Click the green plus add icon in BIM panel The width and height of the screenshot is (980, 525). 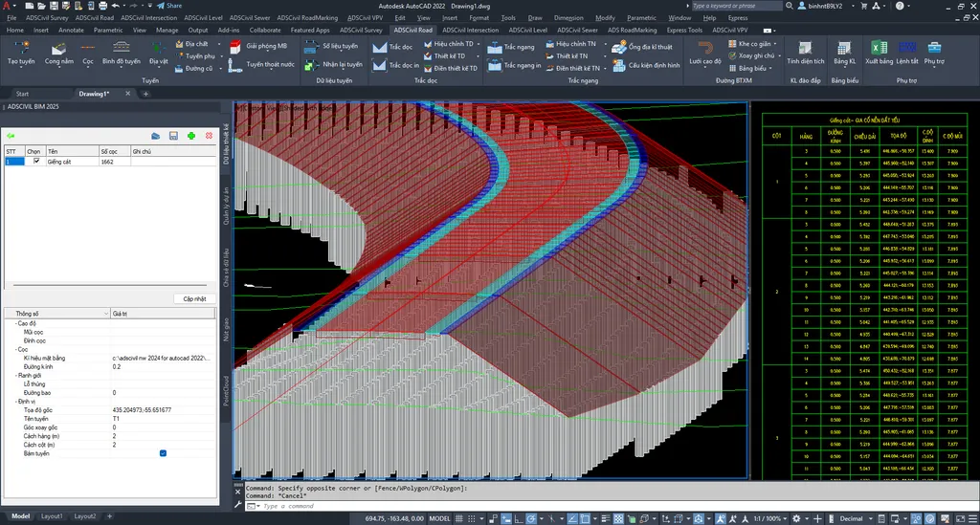tap(191, 136)
